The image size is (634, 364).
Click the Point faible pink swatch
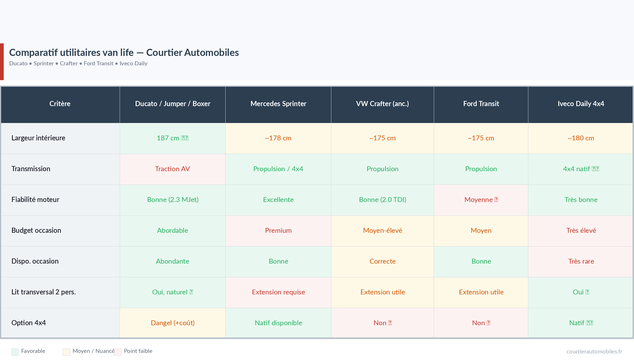(118, 352)
